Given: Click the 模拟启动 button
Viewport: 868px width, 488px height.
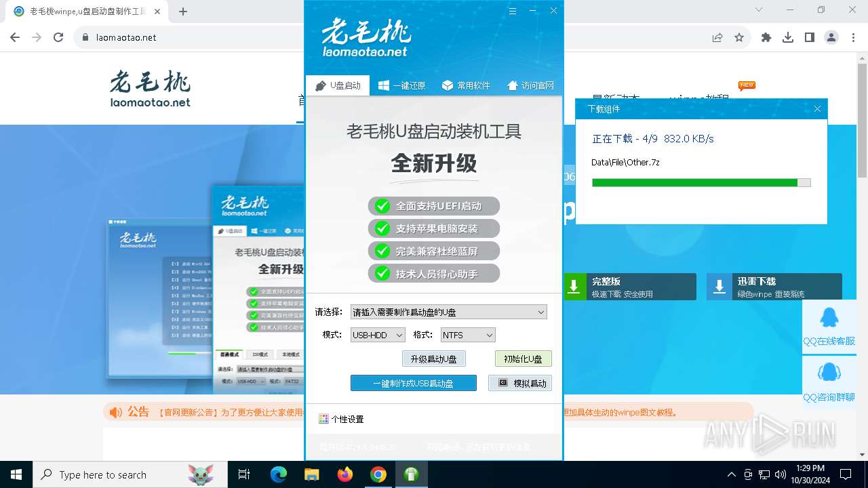Looking at the screenshot, I should click(520, 383).
